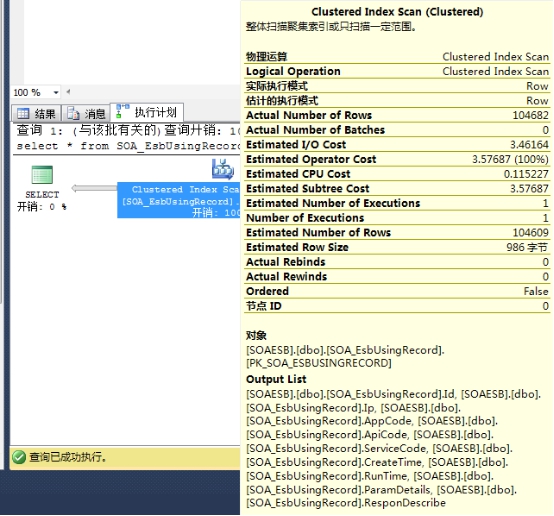Click the 'Estimated Subtree Cost' row

click(397, 189)
